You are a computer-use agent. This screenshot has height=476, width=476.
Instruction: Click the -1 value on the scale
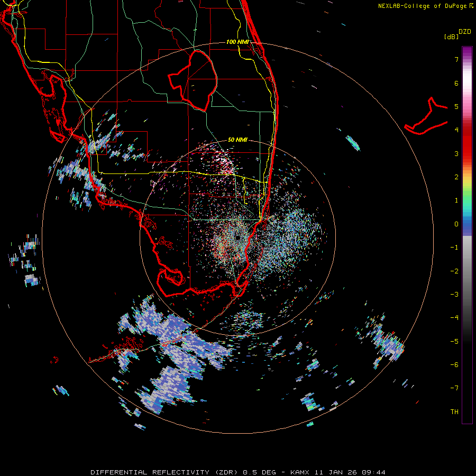454,248
